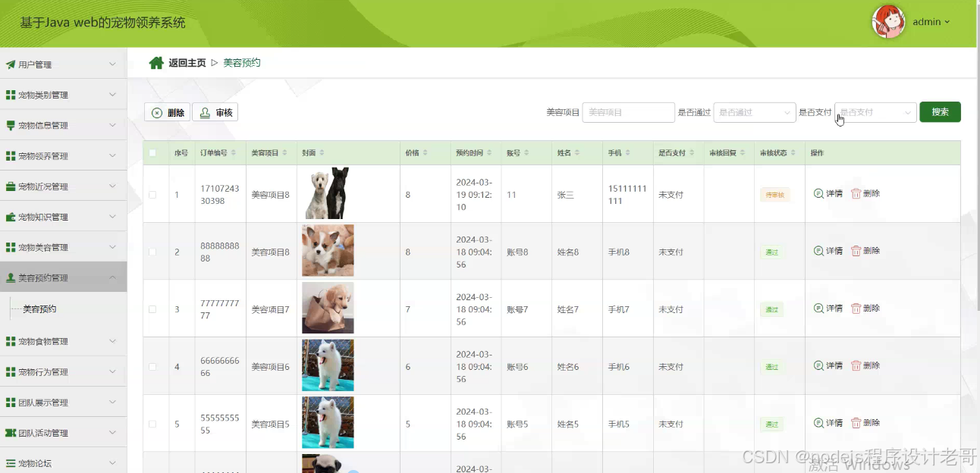Click the 美容预约管理 user icon
The image size is (980, 473).
point(11,277)
